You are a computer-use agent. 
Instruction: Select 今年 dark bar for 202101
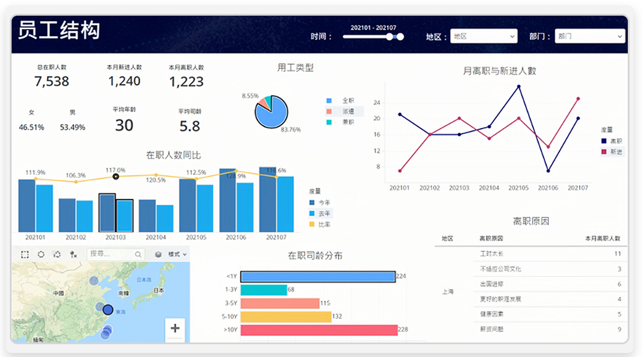click(27, 205)
